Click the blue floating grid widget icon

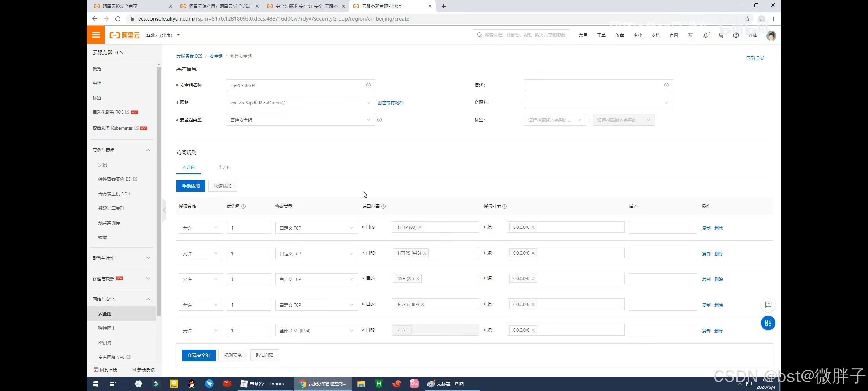[x=768, y=323]
